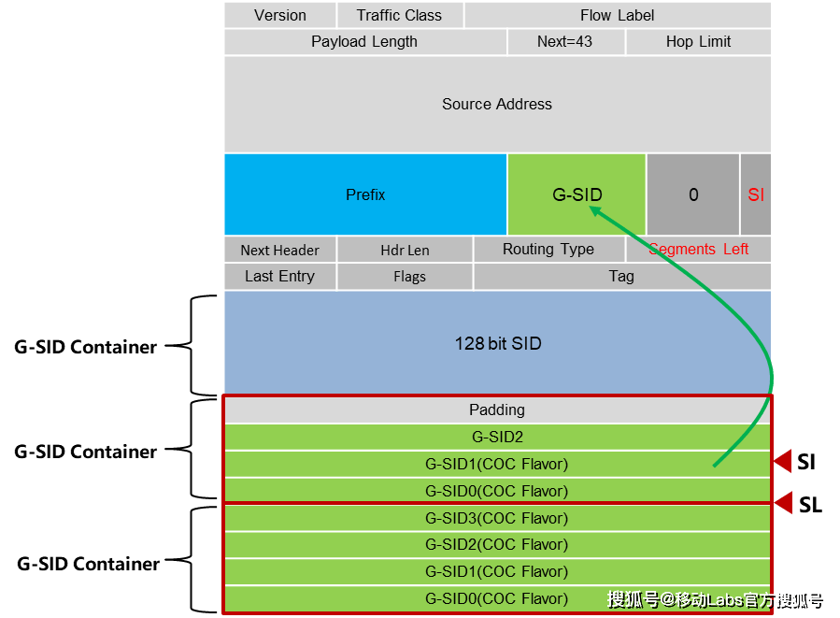Click the Next=43 field
Image resolution: width=840 pixels, height=618 pixels.
pyautogui.click(x=565, y=41)
